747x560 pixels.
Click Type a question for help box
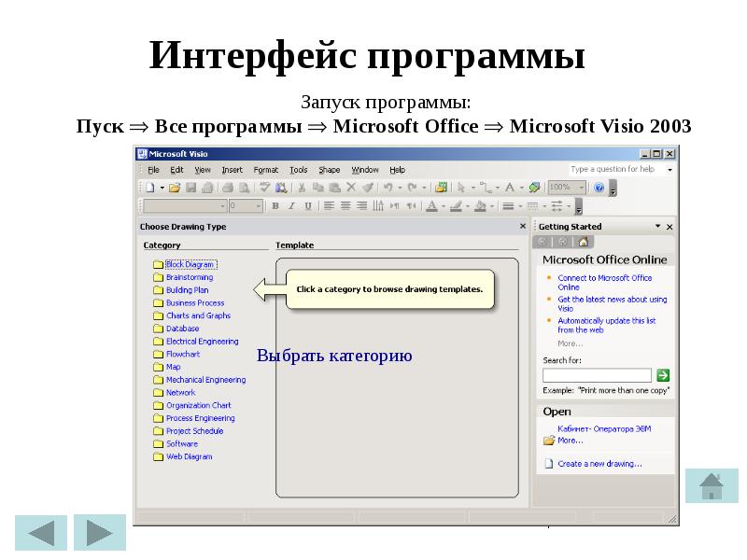[x=616, y=169]
